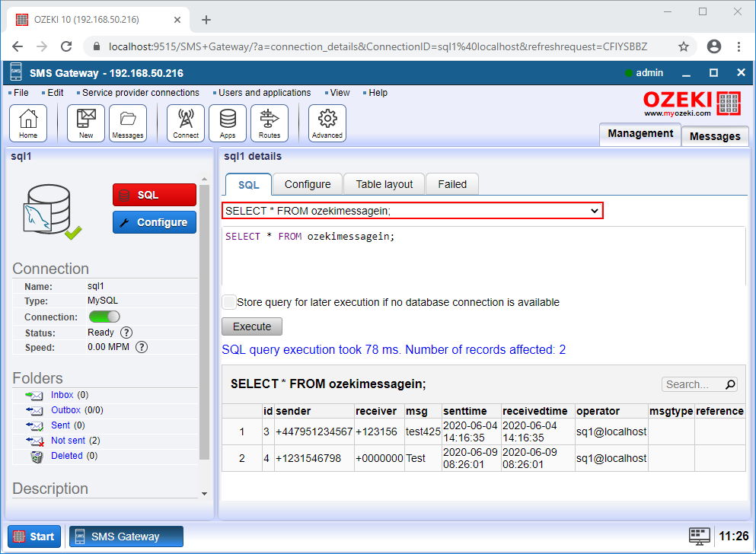Check 'Store query for later execution' option
This screenshot has height=554, width=756.
tap(229, 302)
